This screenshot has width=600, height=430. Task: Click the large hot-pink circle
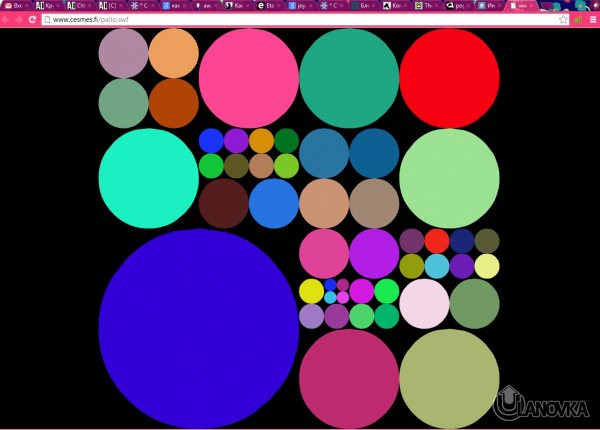(249, 78)
